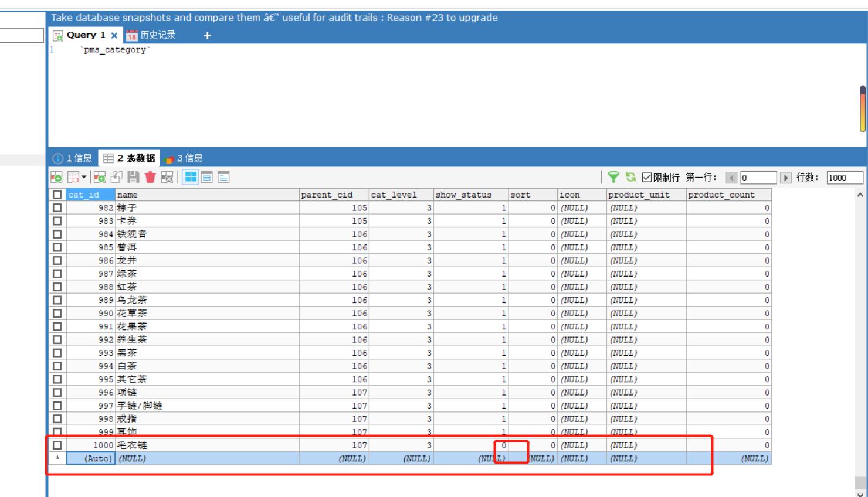The height and width of the screenshot is (497, 868).
Task: Click the name column header
Action: click(x=207, y=195)
